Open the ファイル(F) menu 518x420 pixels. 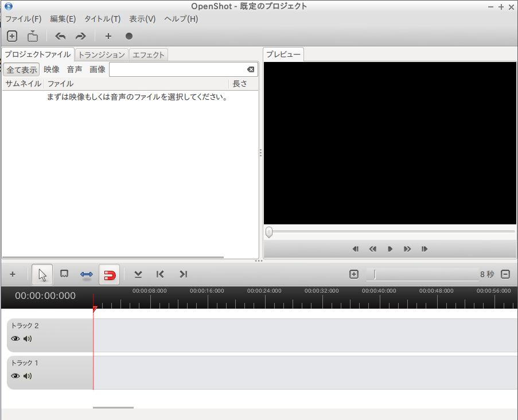tap(23, 19)
